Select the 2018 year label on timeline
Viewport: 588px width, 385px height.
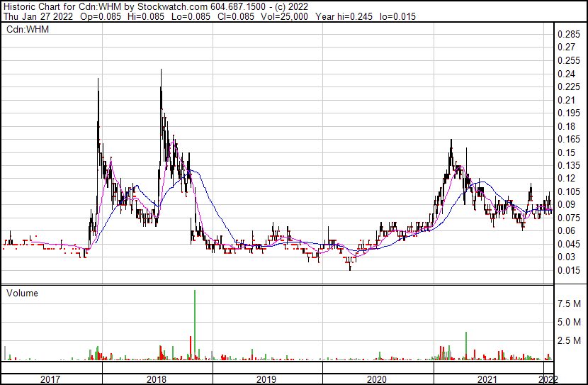coord(156,379)
